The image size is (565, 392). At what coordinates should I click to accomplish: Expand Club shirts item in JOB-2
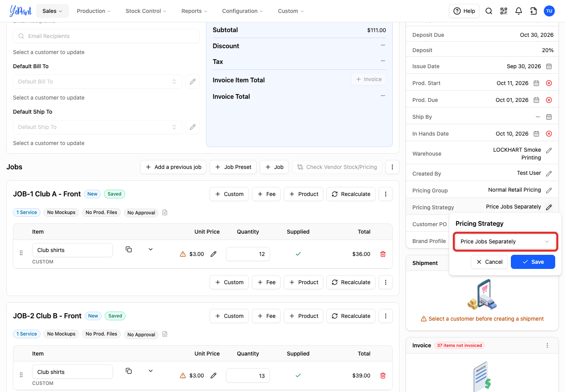[151, 371]
